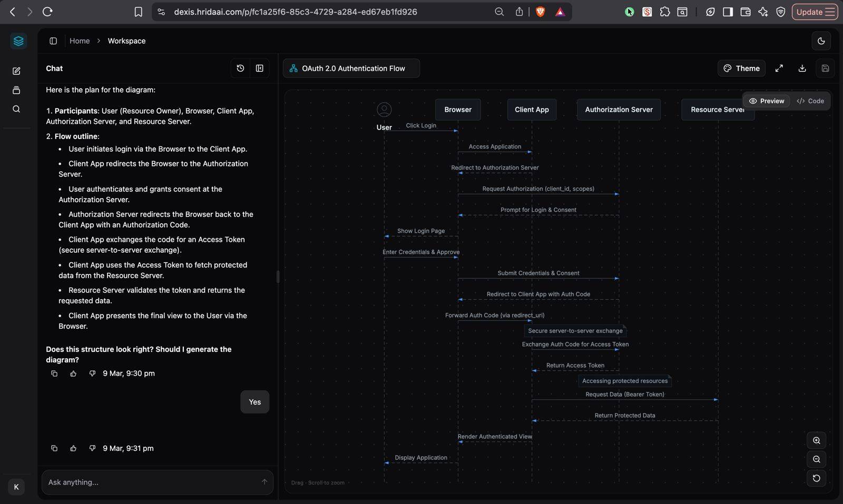Toggle the left sidebar panel
Screen dimensions: 843x504
(53, 41)
